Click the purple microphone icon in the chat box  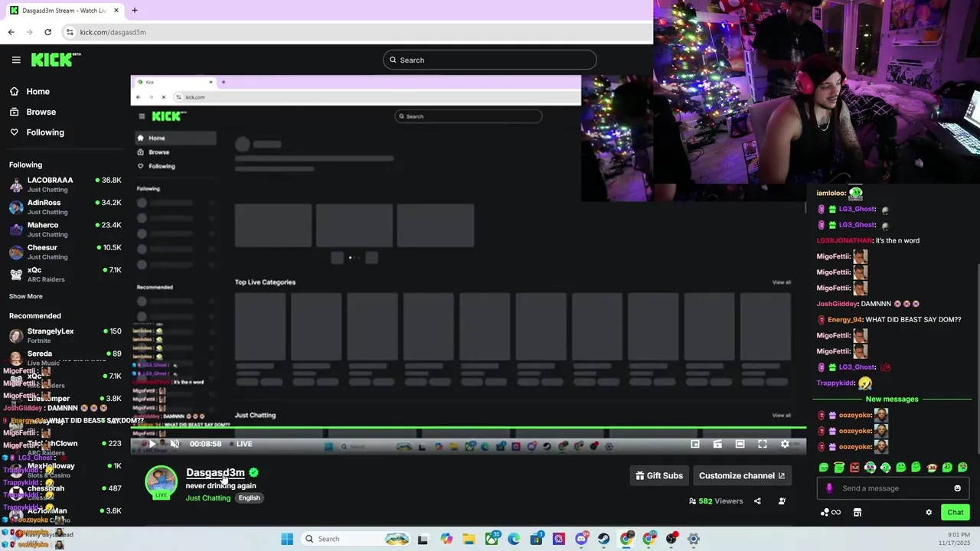tap(829, 488)
